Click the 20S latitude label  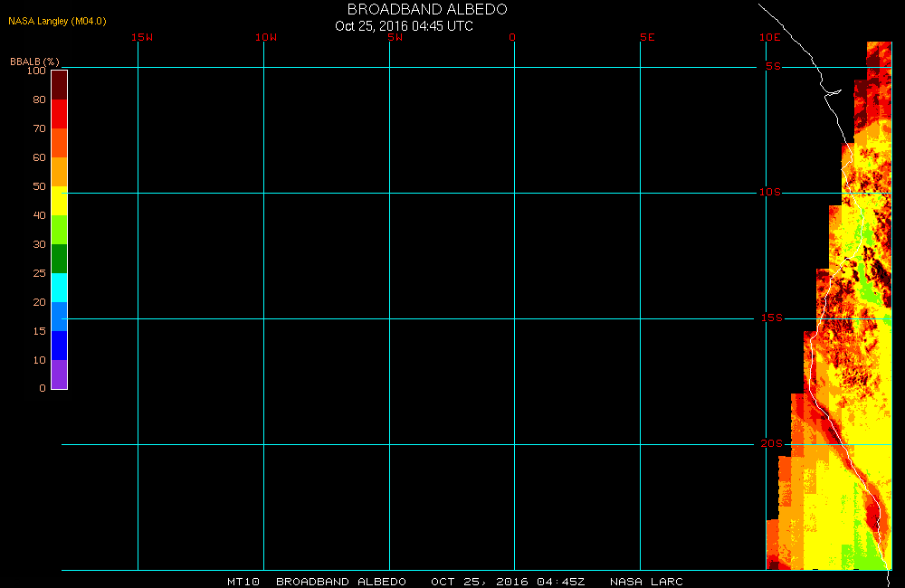coord(772,443)
